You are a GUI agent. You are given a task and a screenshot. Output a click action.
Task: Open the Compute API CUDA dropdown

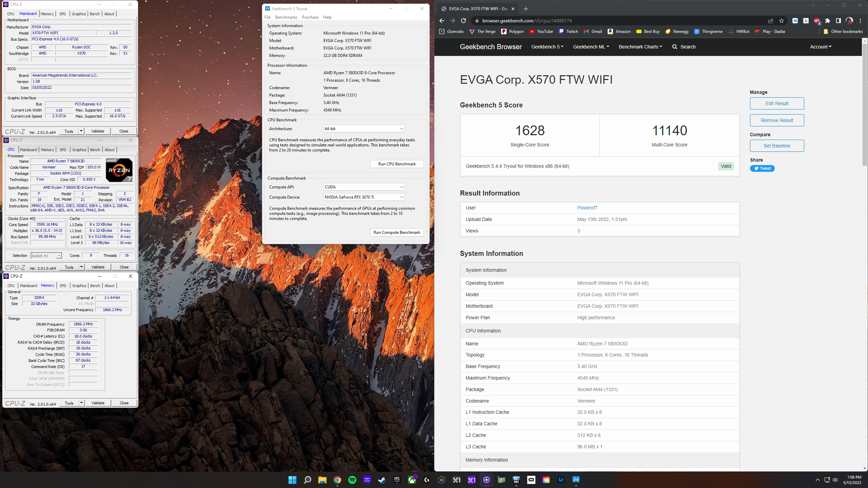coord(364,187)
